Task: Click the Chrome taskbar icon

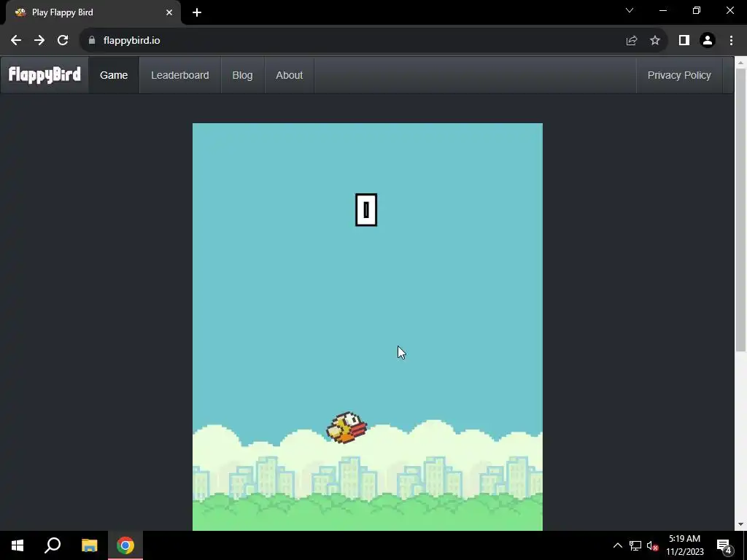Action: click(x=125, y=545)
